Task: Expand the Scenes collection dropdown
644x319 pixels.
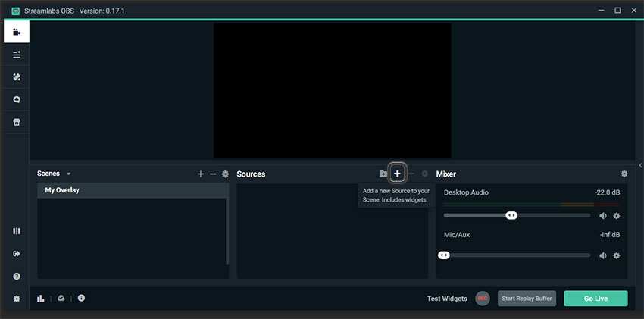Action: 69,174
